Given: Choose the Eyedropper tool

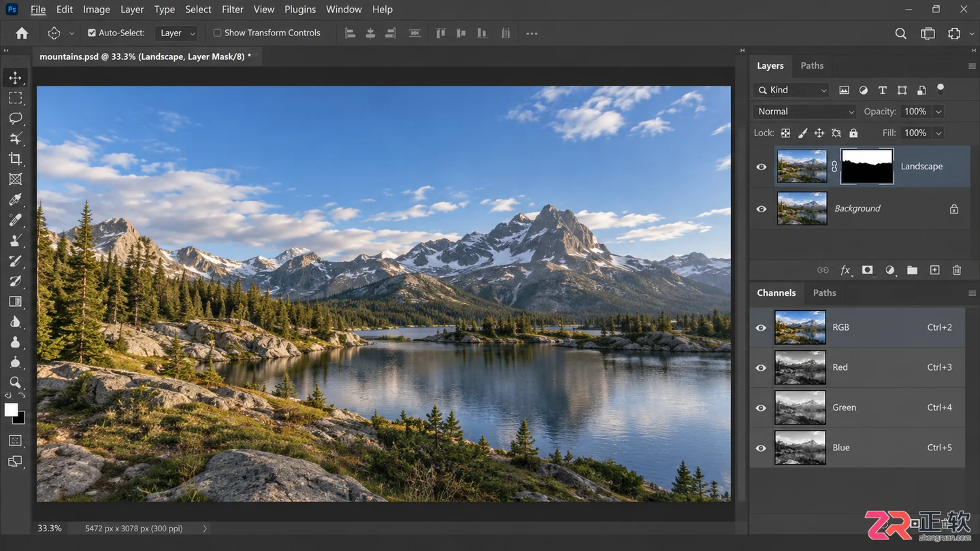Looking at the screenshot, I should tap(15, 199).
